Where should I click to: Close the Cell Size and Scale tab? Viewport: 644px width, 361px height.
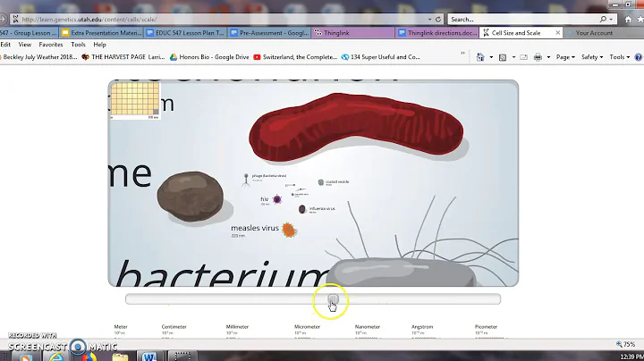pos(558,33)
